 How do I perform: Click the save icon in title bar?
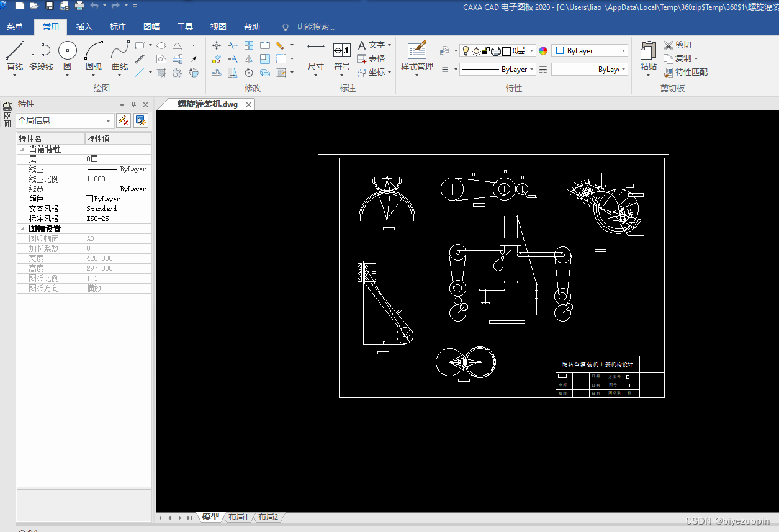tap(50, 6)
